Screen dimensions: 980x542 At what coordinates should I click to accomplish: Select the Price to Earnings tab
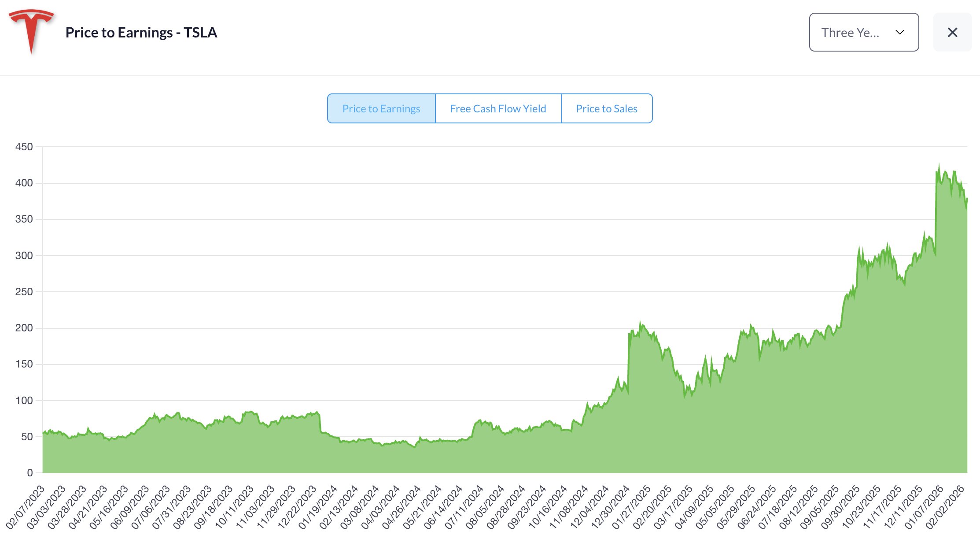click(381, 108)
